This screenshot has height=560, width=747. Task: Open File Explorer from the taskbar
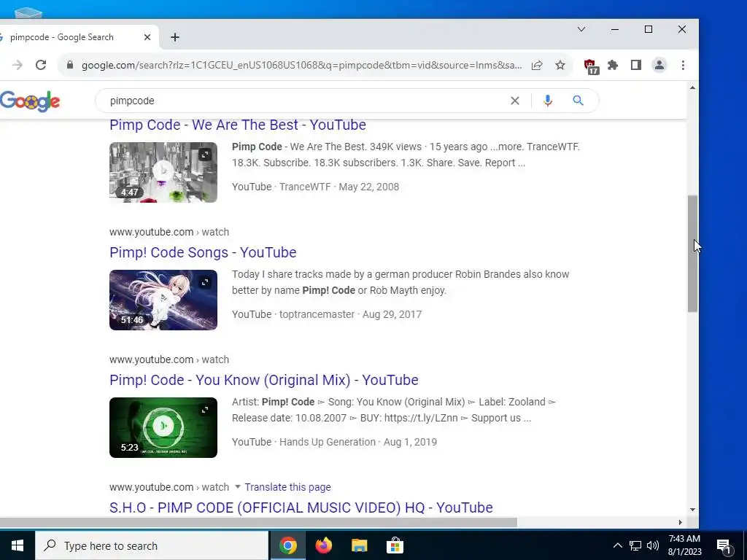click(359, 545)
